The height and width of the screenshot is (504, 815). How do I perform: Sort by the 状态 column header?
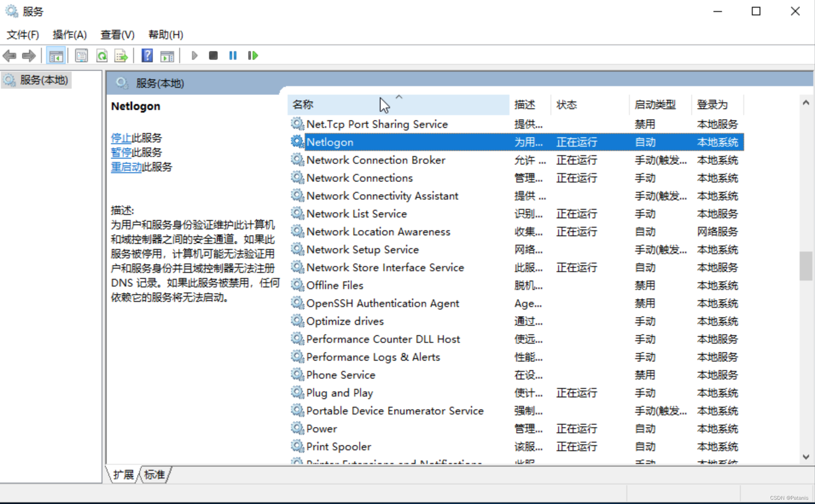click(590, 104)
